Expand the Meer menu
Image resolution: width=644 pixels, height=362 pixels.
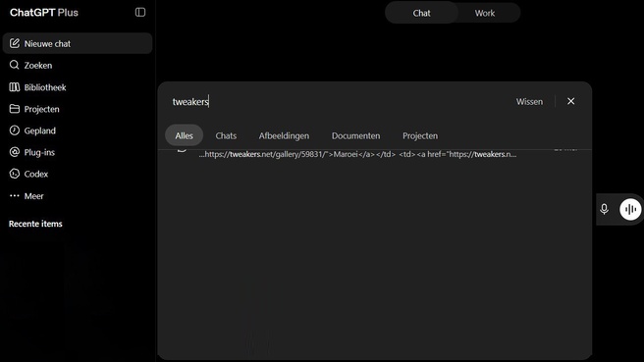pyautogui.click(x=78, y=196)
